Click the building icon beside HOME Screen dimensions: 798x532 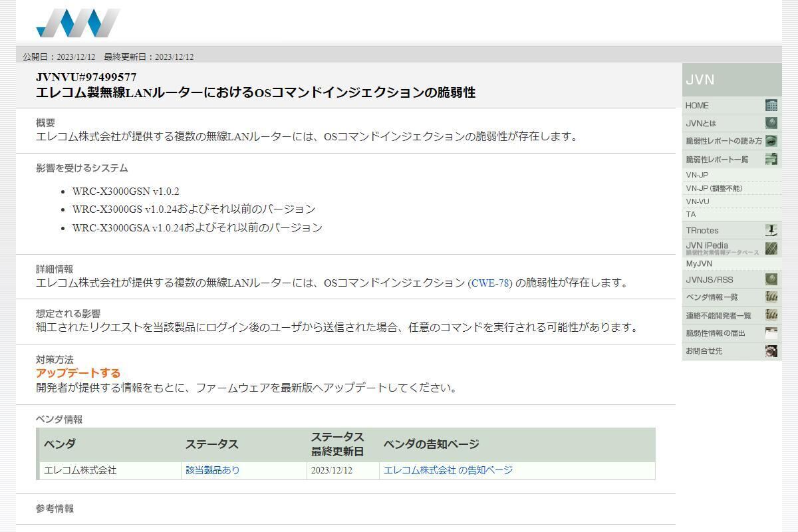pos(771,105)
